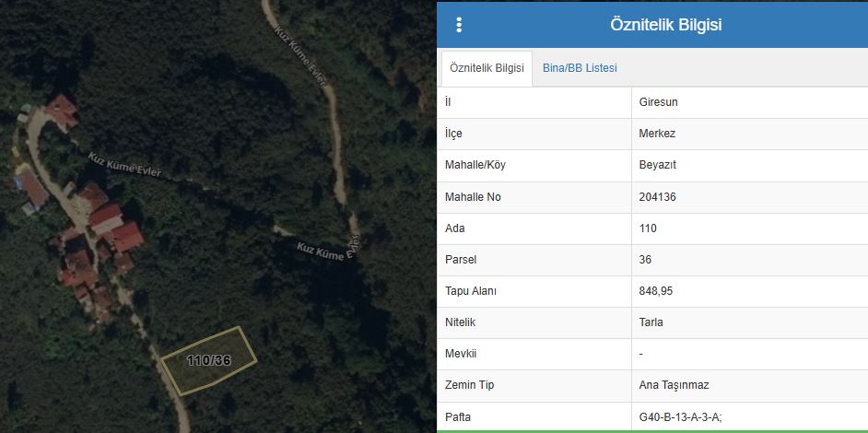Select the Öznitelik Bilgisi tab
Screen dimensions: 868x433
(x=487, y=68)
